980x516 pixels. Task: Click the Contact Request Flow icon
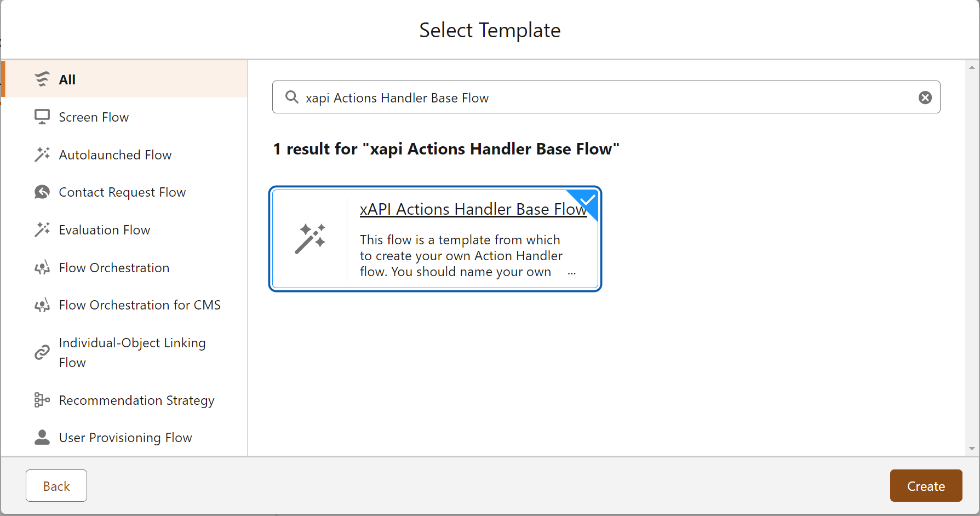[x=42, y=192]
